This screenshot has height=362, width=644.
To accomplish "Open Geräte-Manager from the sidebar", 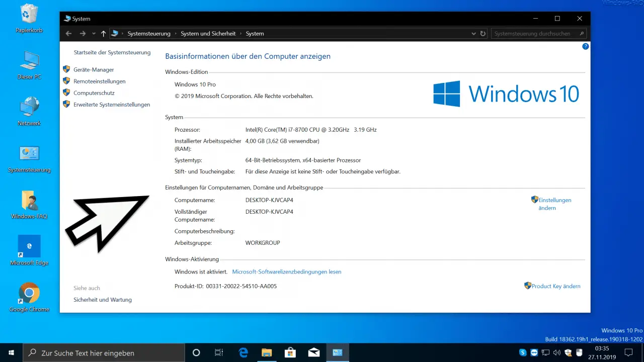I will coord(94,70).
